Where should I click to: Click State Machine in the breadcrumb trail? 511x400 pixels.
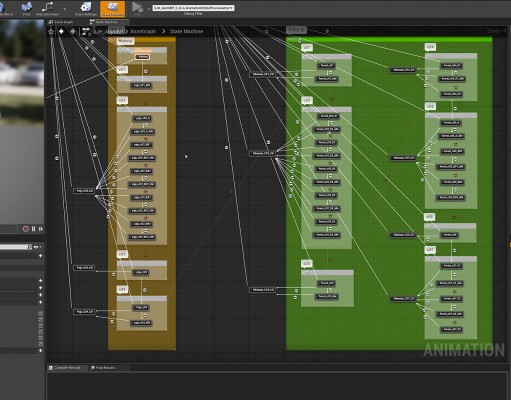point(186,31)
